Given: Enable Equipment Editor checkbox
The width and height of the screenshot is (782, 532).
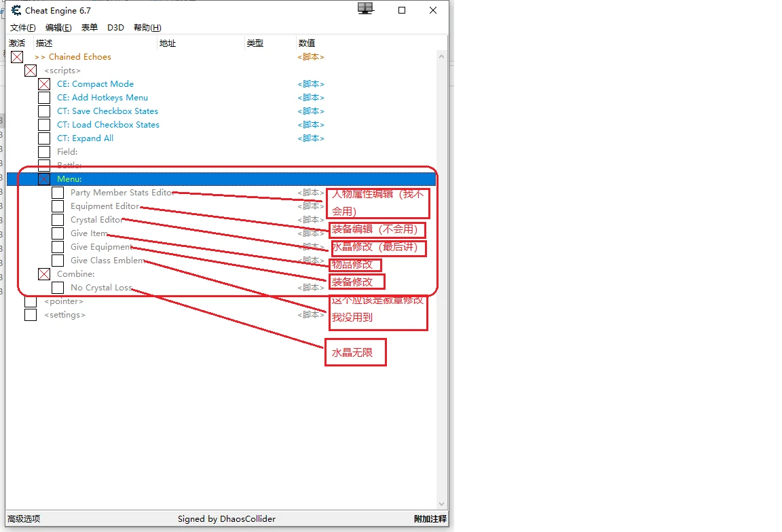Looking at the screenshot, I should (58, 206).
